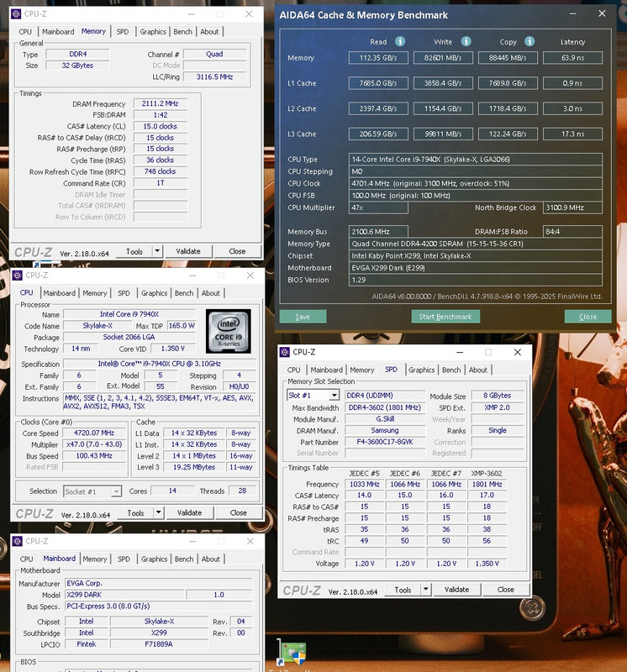
Task: Click Validate in CPU-Z Memory window
Action: pyautogui.click(x=187, y=251)
